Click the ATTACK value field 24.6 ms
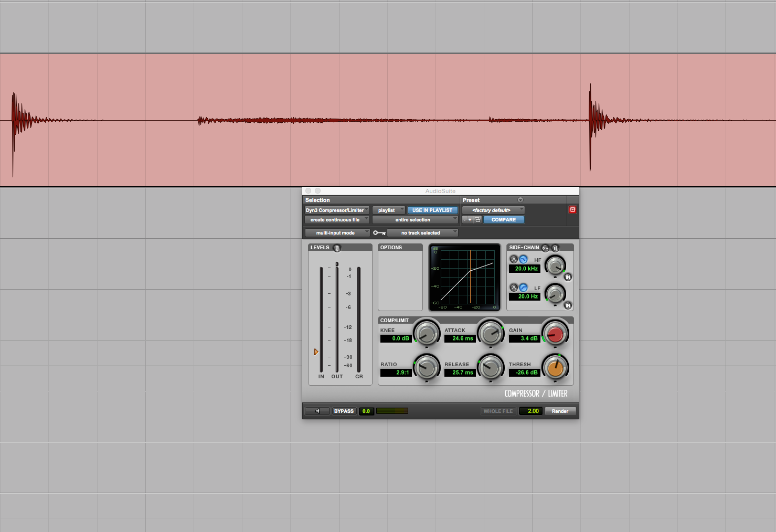This screenshot has height=532, width=776. [x=460, y=338]
